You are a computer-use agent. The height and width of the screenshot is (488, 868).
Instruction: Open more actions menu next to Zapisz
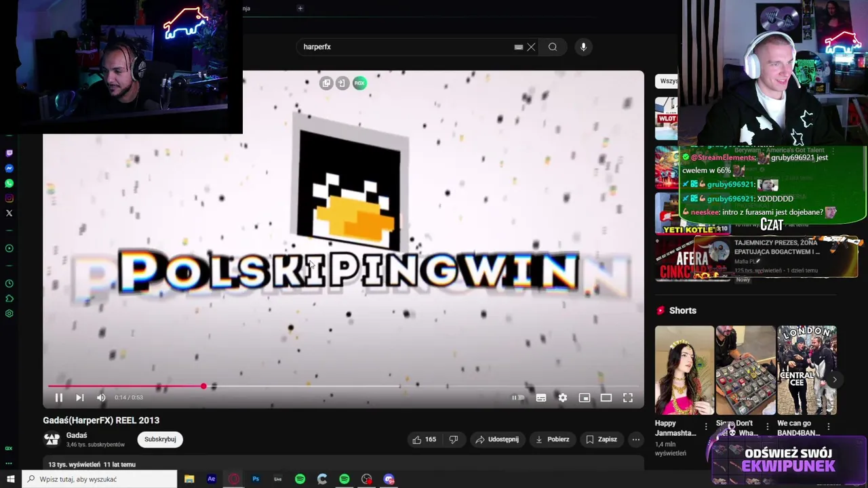coord(636,439)
